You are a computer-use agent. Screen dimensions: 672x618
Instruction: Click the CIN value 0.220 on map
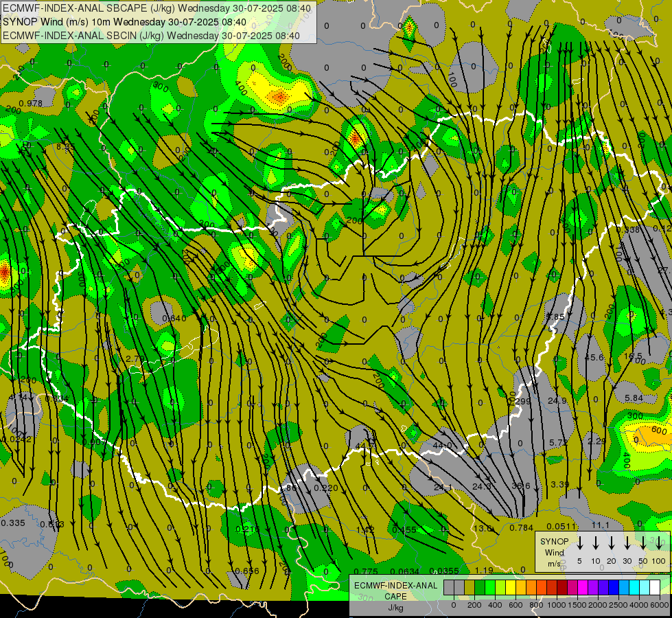(x=326, y=488)
